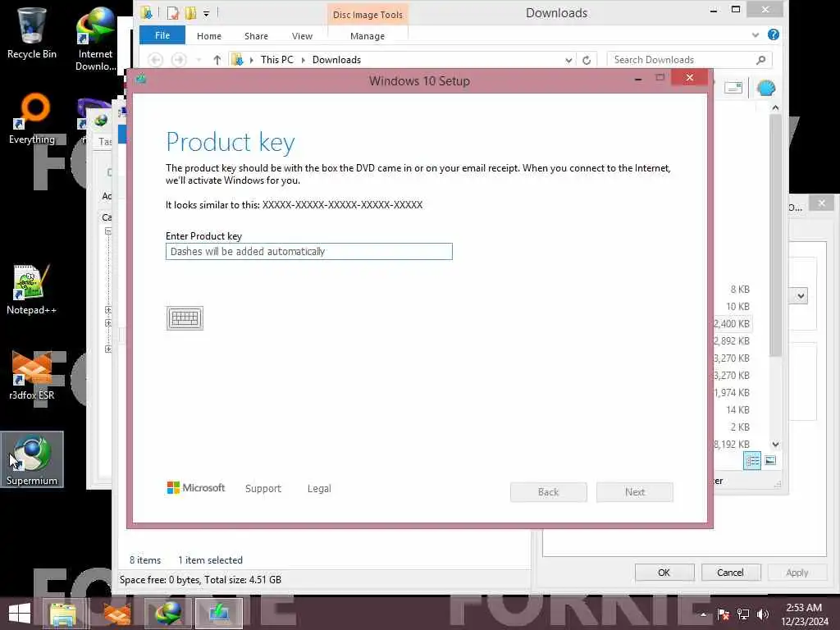
Task: Switch Explorer to large thumbnails view icon
Action: point(769,461)
